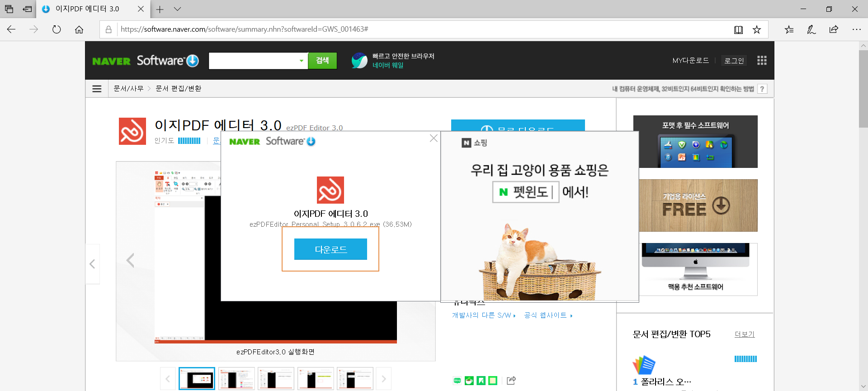This screenshot has width=868, height=391.
Task: Open the hamburger category menu
Action: coord(97,89)
